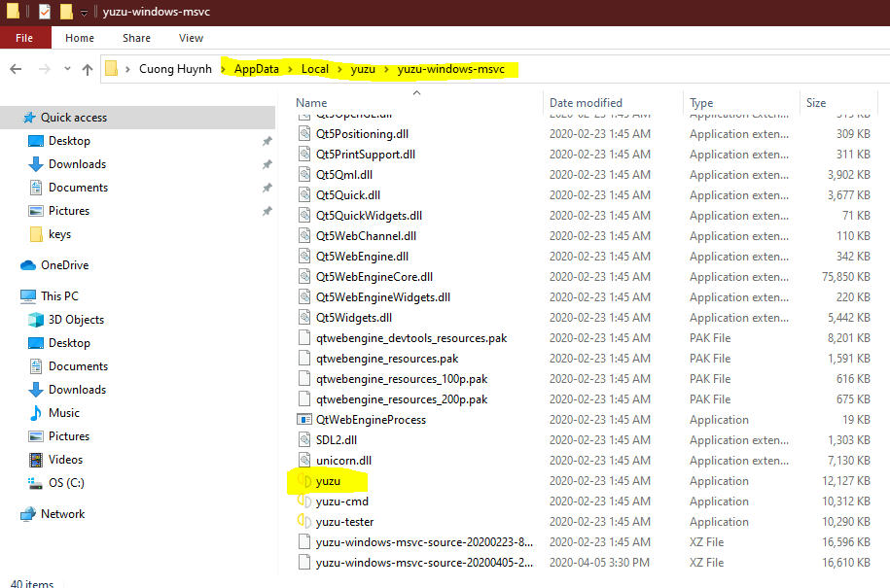Viewport: 890px width, 588px height.
Task: Select the Qt5QuickWidgets.dll file name
Action: (x=369, y=216)
